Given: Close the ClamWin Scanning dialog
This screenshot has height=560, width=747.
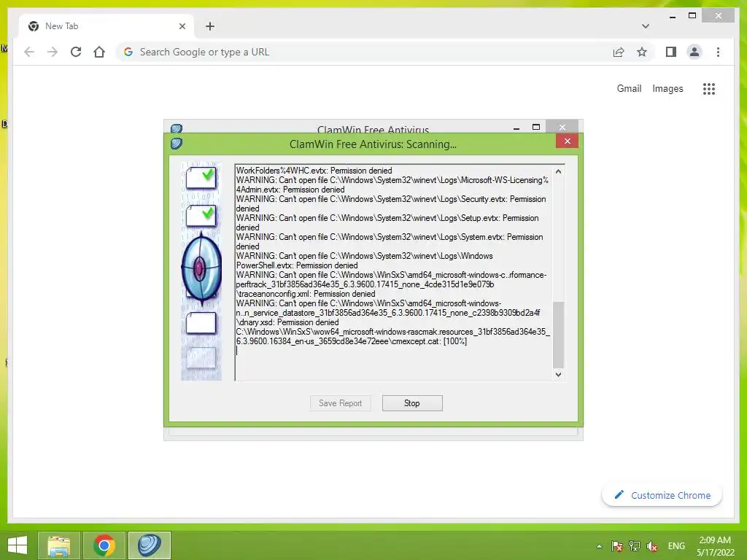Looking at the screenshot, I should click(567, 141).
